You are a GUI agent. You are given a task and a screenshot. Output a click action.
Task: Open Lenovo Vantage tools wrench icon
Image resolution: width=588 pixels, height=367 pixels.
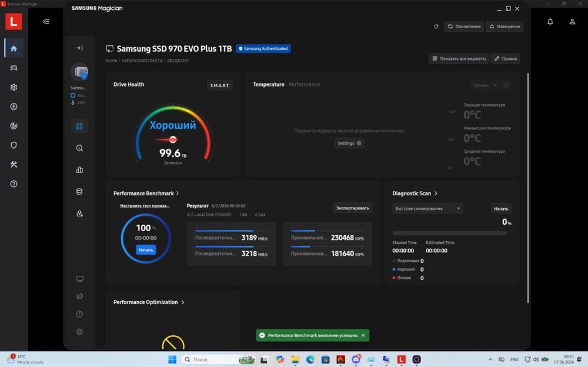tap(14, 164)
